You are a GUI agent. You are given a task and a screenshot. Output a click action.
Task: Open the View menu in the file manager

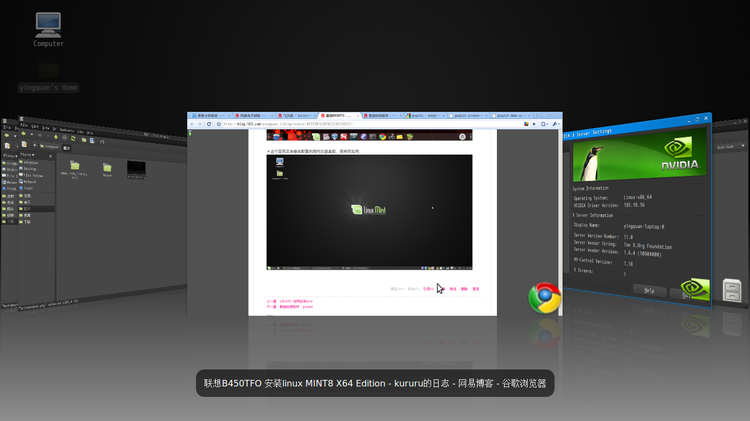point(45,128)
